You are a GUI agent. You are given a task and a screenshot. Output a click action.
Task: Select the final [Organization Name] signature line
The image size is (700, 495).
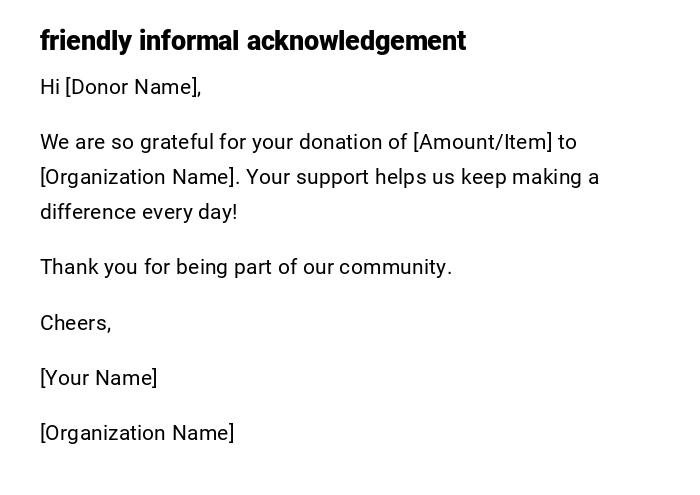coord(137,433)
